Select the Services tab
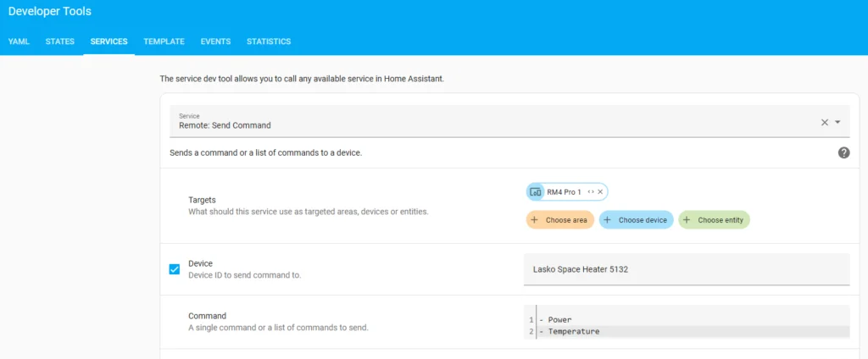 [x=108, y=41]
